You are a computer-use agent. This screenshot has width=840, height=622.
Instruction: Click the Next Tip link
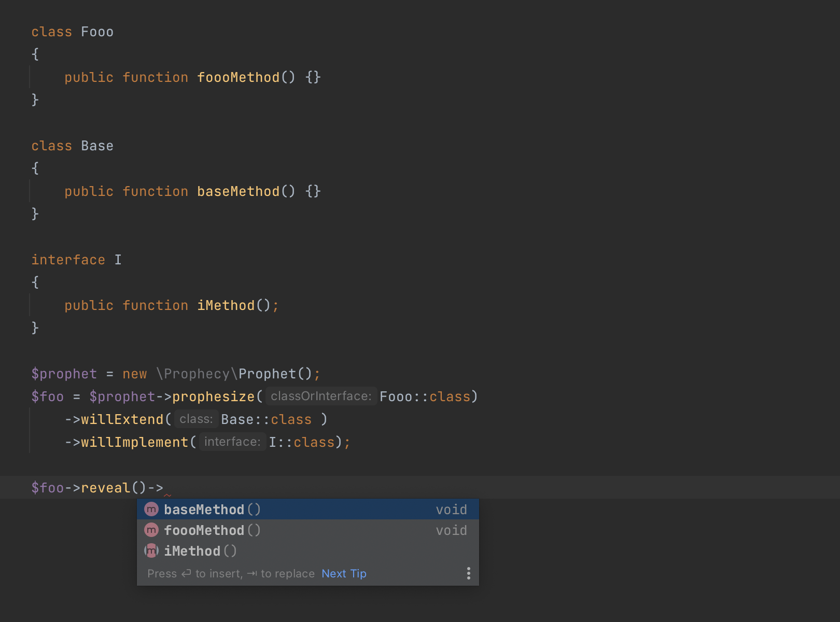[x=344, y=574]
